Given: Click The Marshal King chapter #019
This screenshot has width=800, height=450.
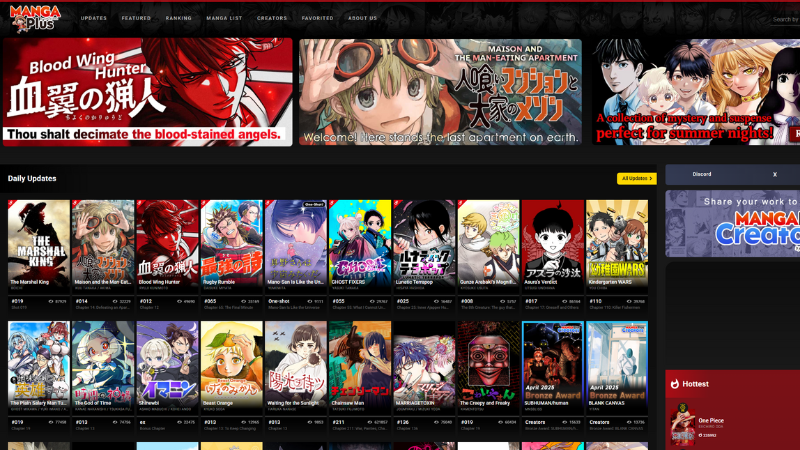Looking at the screenshot, I should point(17,301).
